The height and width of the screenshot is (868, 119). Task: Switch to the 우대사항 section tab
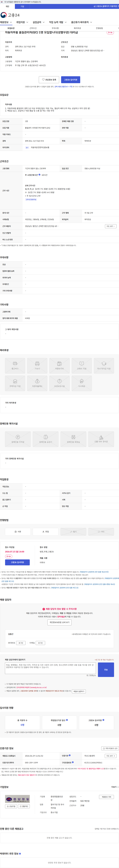pos(55,28)
